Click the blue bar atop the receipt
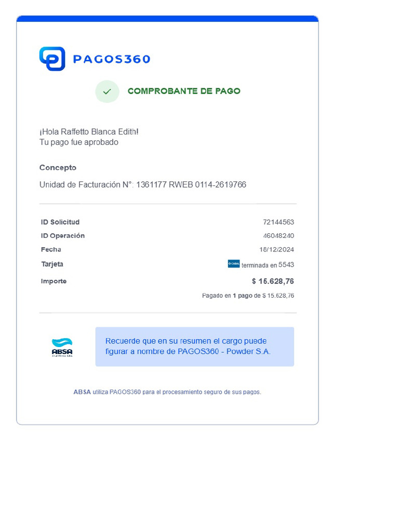399x532 pixels. tap(167, 19)
